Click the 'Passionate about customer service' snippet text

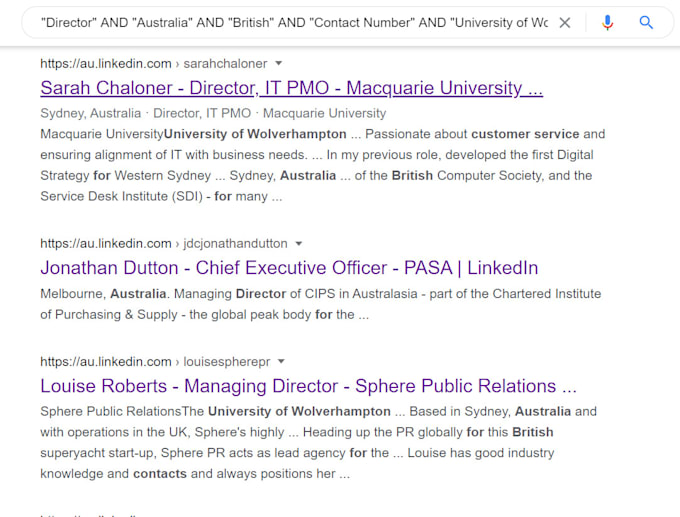coord(472,134)
